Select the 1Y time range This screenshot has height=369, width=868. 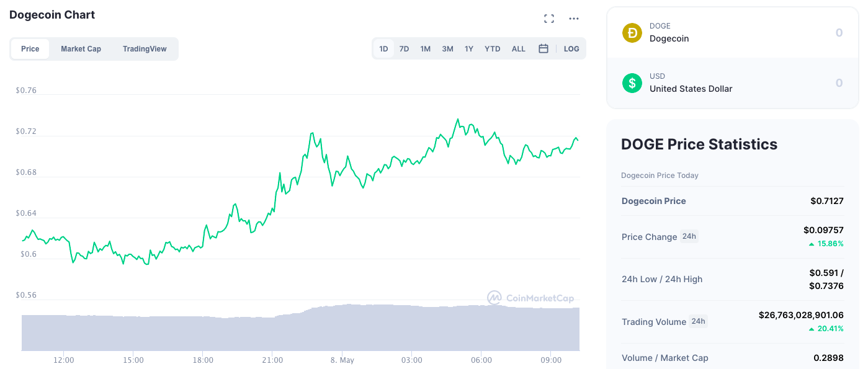(x=469, y=48)
